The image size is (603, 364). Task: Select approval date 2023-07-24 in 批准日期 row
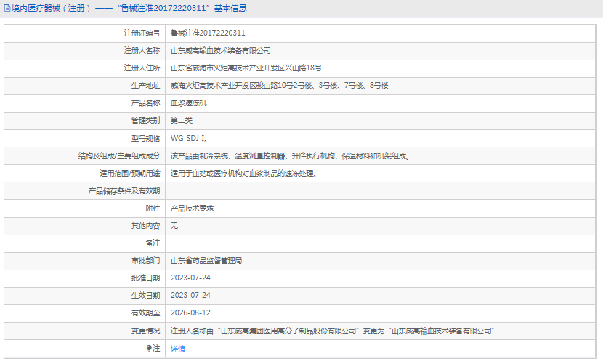click(x=190, y=278)
